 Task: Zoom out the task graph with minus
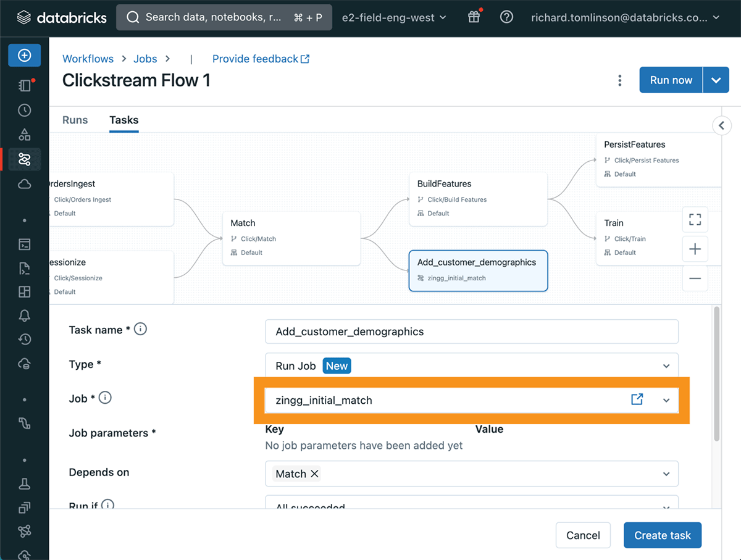coord(695,278)
